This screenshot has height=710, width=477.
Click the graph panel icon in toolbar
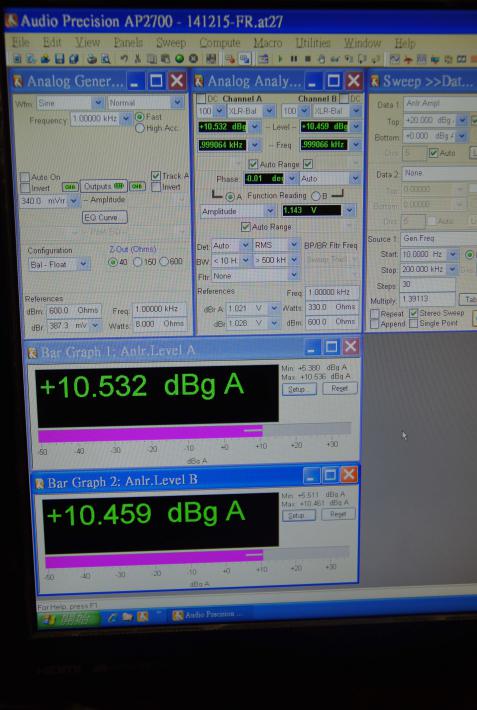pos(394,59)
